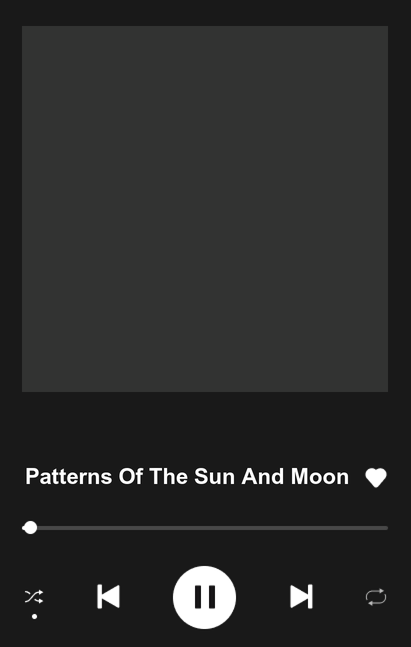Click the dot under the shuffle icon
The image size is (411, 647).
click(x=35, y=616)
